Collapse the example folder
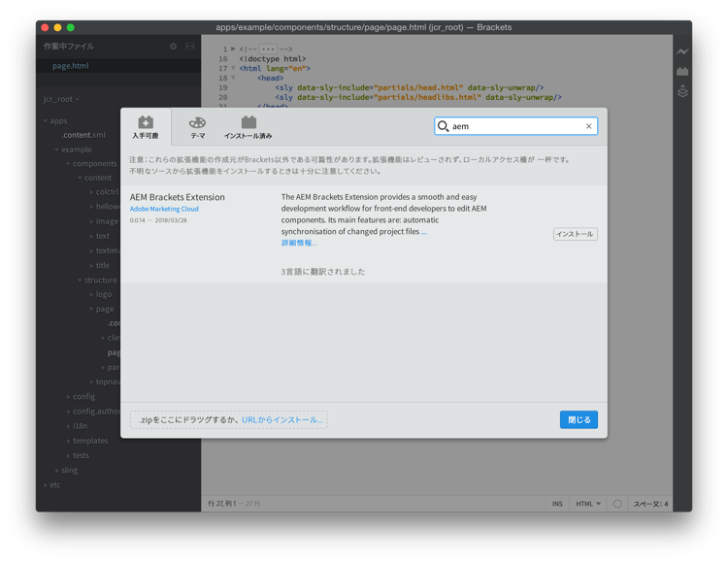This screenshot has width=728, height=563. (x=56, y=149)
